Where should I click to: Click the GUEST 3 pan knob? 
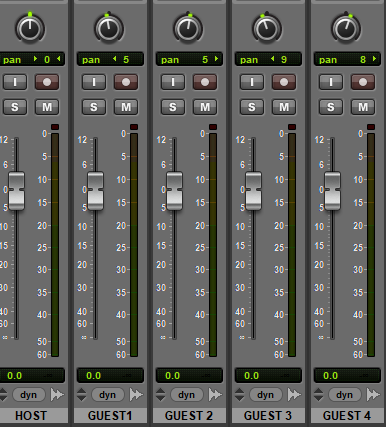point(267,29)
